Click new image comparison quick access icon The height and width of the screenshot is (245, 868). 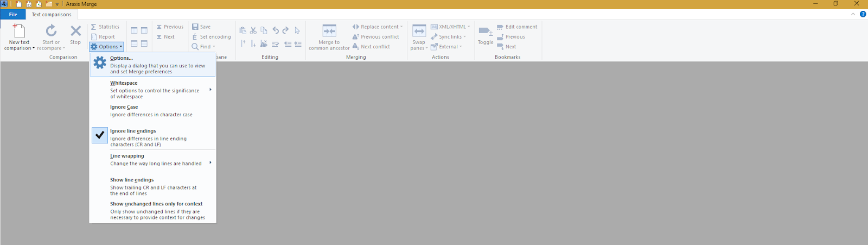click(x=39, y=4)
